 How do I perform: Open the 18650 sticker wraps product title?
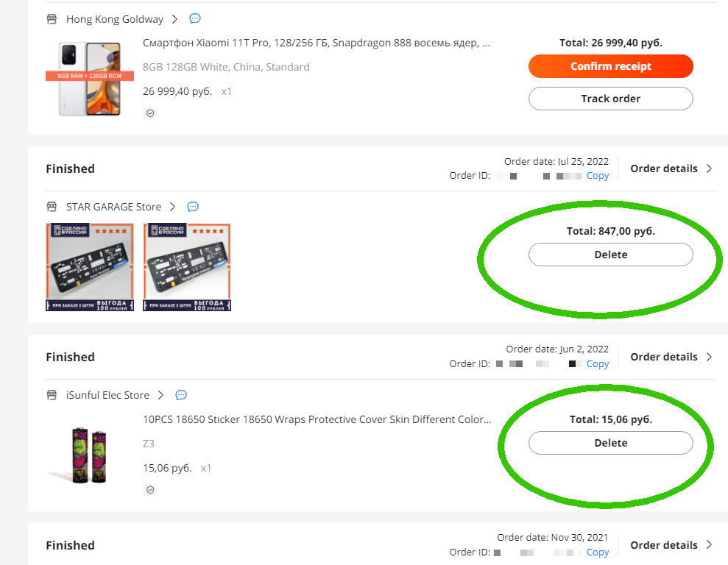point(317,419)
